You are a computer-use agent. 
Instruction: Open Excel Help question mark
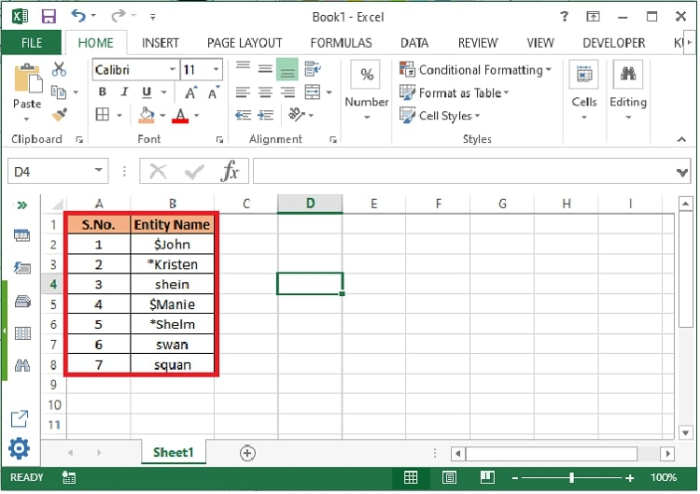(x=564, y=17)
